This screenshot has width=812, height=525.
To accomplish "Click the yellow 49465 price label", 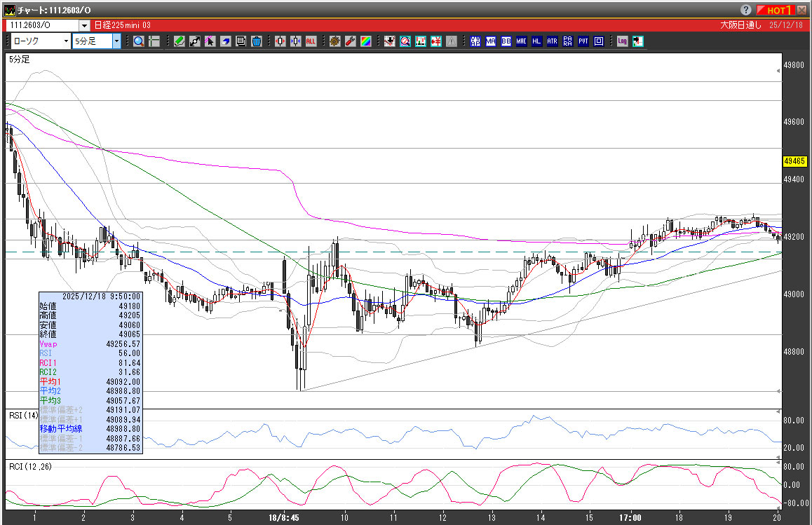I will (794, 161).
